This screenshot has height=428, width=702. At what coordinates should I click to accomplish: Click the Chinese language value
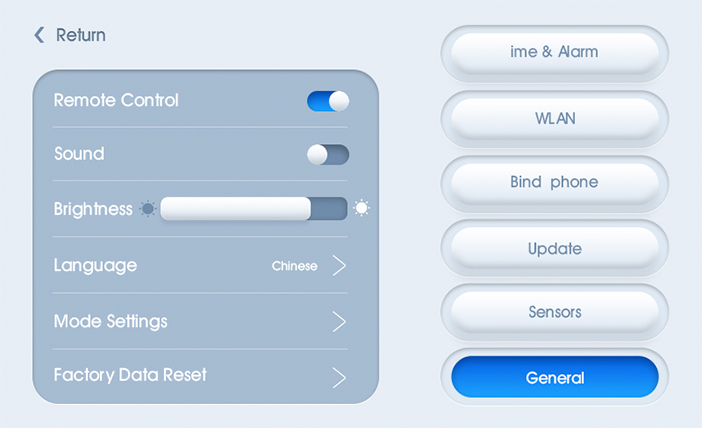(x=294, y=266)
